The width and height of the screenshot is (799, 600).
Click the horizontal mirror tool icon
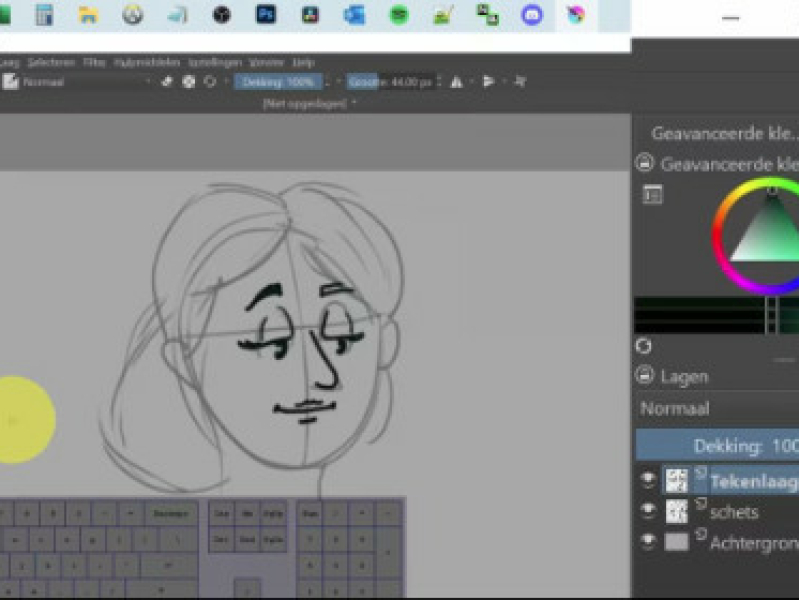[x=456, y=82]
